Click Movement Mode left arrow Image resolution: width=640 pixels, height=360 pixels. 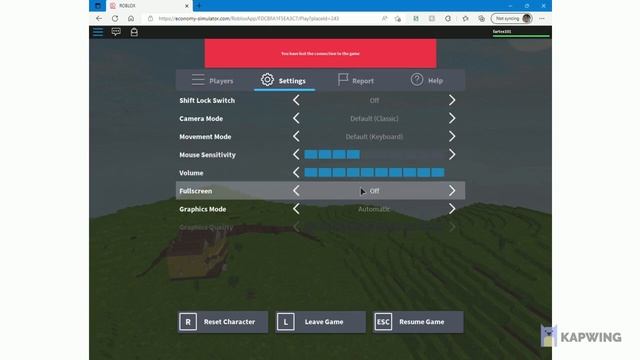tap(296, 136)
